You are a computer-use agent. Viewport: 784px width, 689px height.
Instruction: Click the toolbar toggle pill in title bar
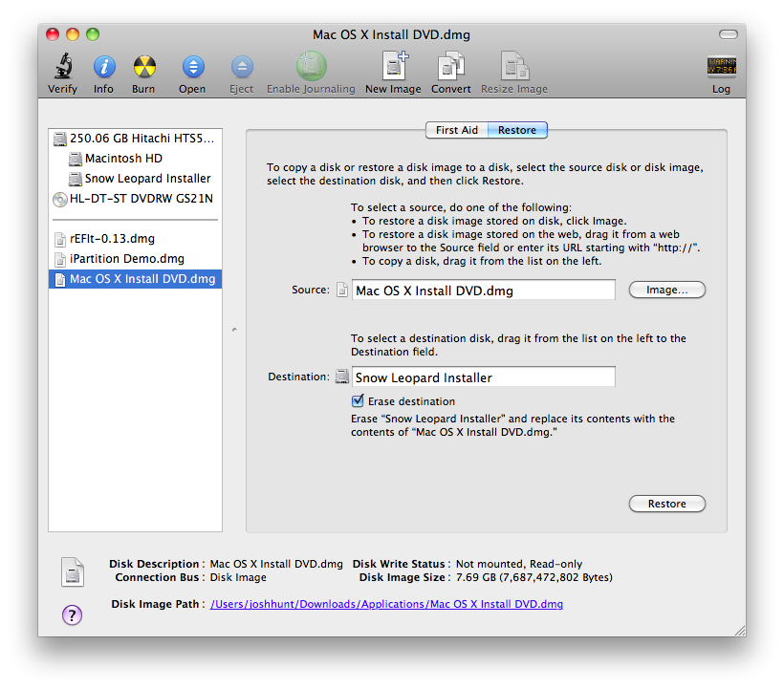point(728,34)
